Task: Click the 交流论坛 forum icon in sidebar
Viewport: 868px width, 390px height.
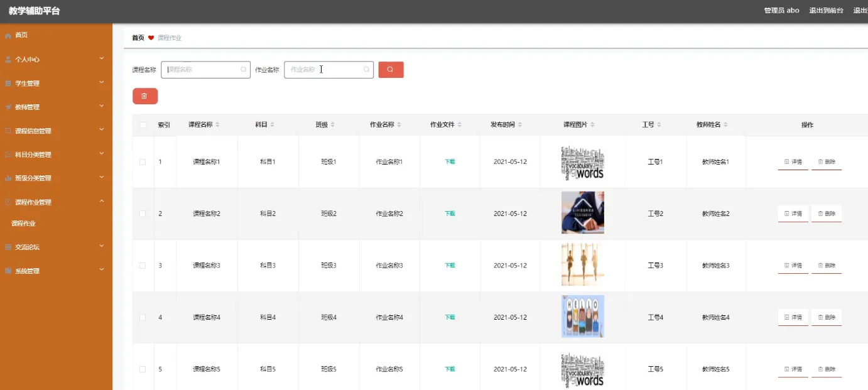Action: pos(8,247)
